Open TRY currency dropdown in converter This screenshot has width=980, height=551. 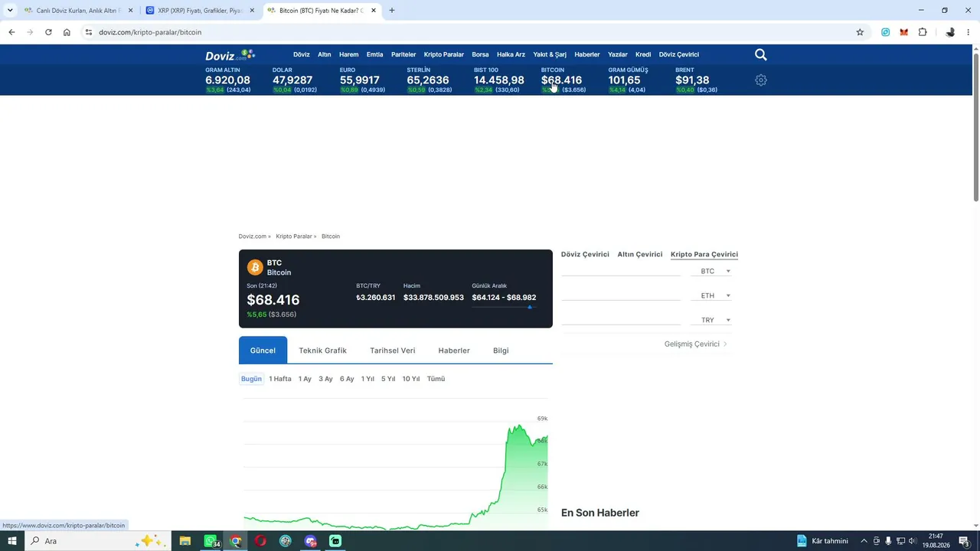tap(716, 320)
